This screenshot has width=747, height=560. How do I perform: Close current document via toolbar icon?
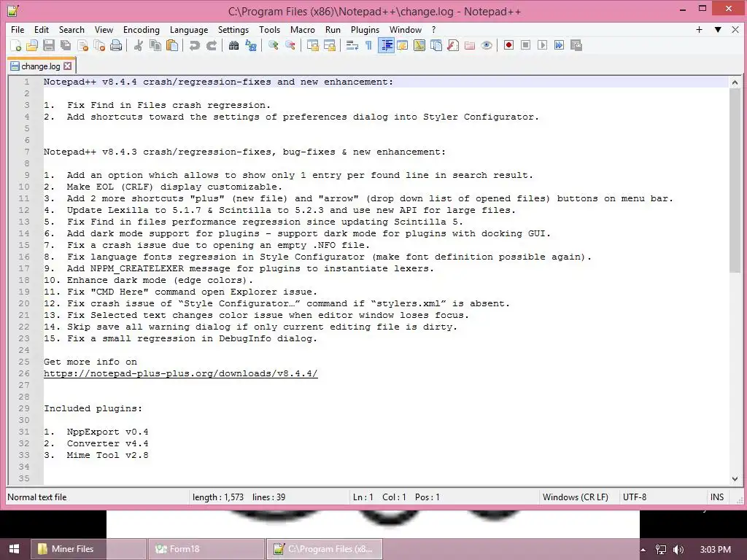pyautogui.click(x=82, y=45)
